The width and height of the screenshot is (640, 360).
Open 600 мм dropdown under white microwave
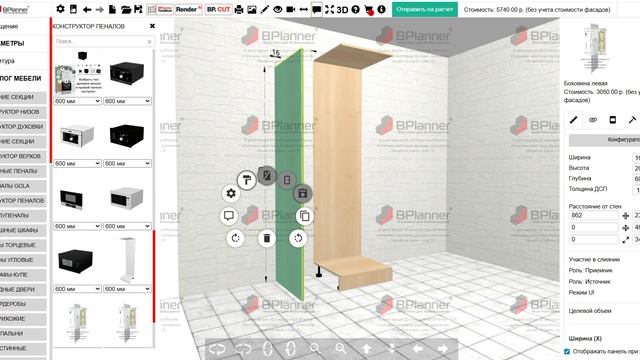[x=127, y=226]
